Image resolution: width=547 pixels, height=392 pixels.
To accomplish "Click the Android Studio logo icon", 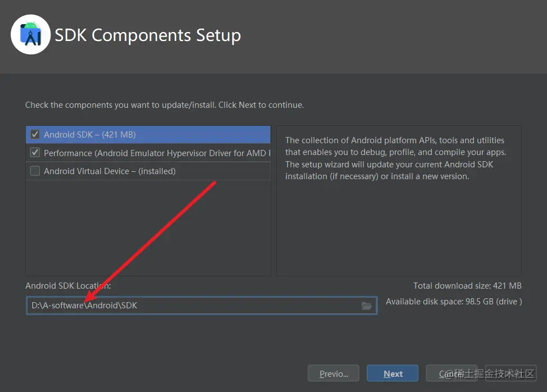I will (31, 34).
